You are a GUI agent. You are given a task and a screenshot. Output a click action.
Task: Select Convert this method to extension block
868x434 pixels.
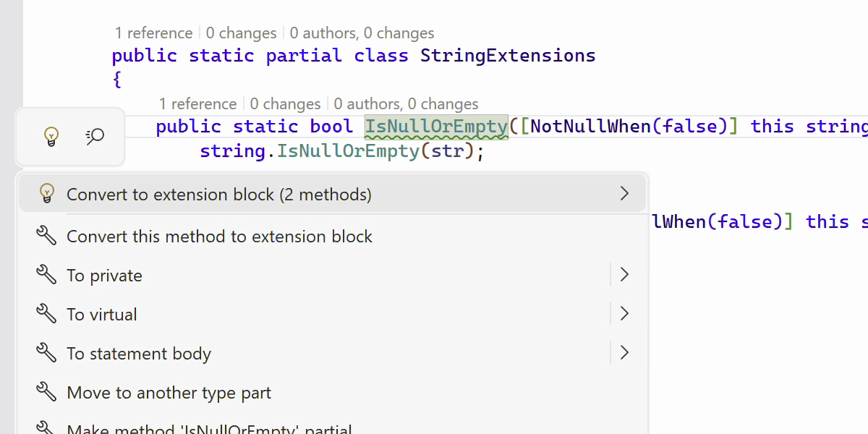tap(219, 237)
